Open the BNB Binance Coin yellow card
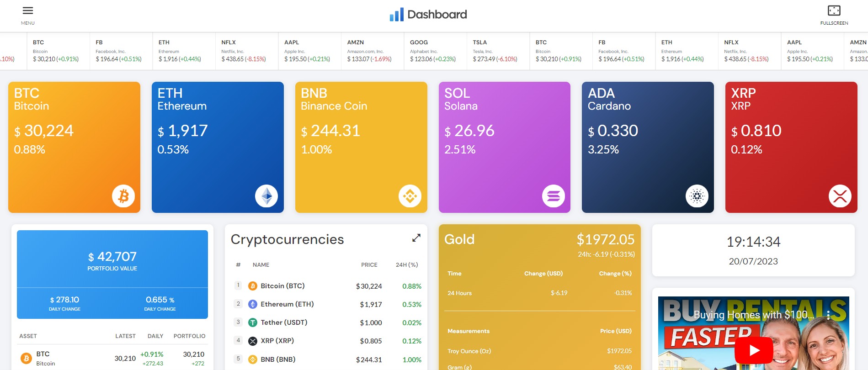 [x=361, y=147]
